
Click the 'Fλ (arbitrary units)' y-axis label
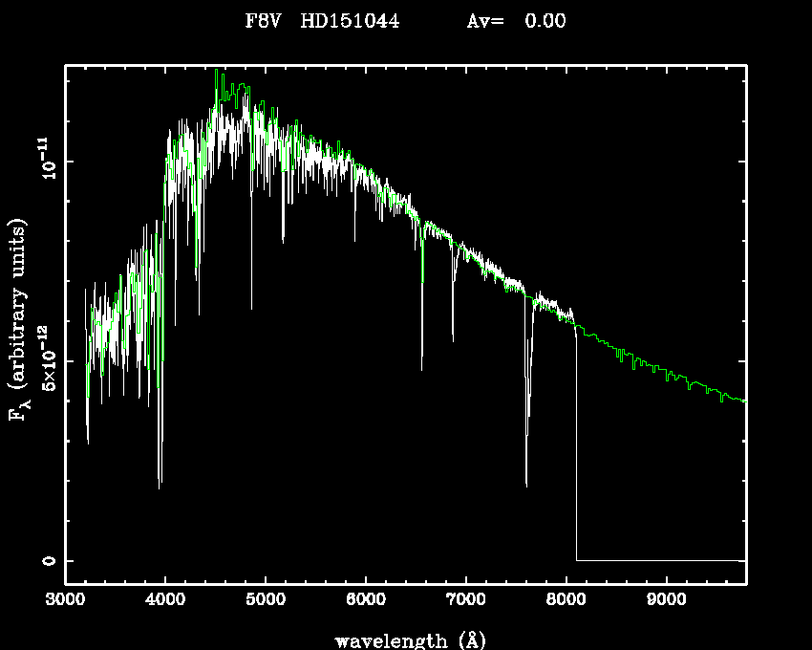[19, 318]
